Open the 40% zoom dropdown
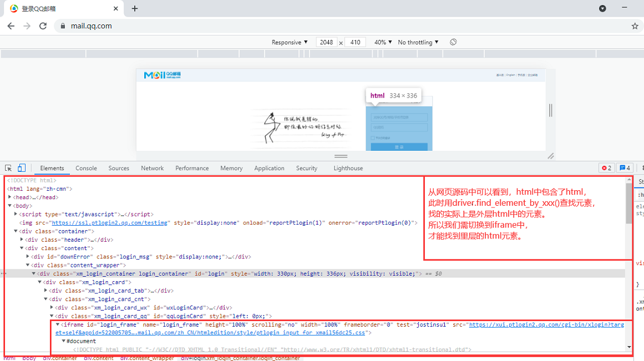The width and height of the screenshot is (644, 361). point(383,42)
